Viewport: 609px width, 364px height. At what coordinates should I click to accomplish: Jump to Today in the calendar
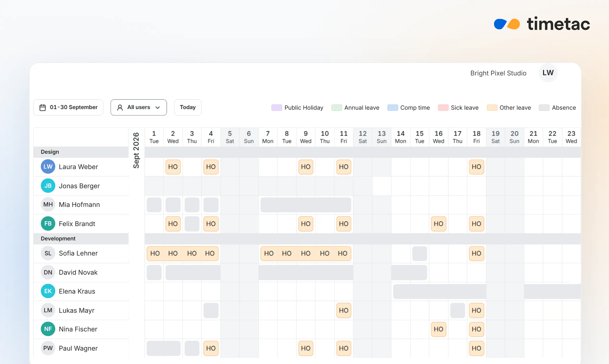[x=187, y=108]
